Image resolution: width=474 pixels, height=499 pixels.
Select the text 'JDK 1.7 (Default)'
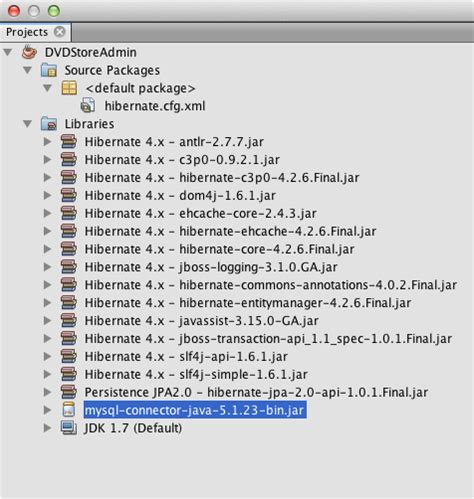coord(133,428)
